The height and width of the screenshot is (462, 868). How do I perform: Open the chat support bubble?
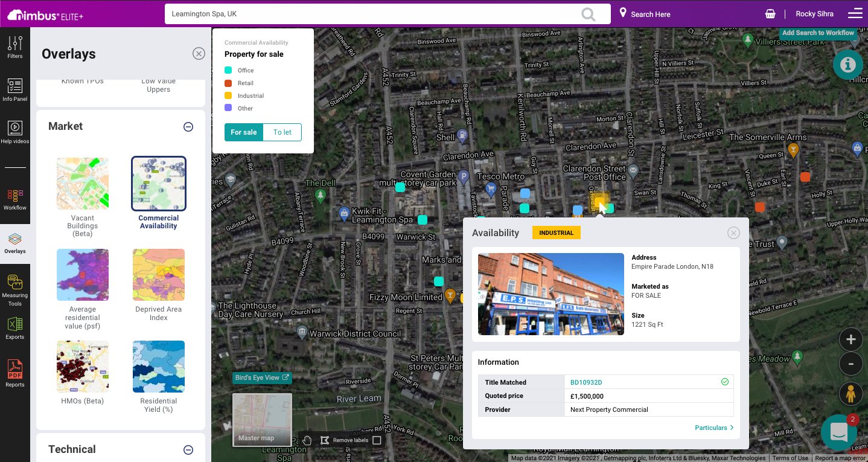tap(839, 432)
